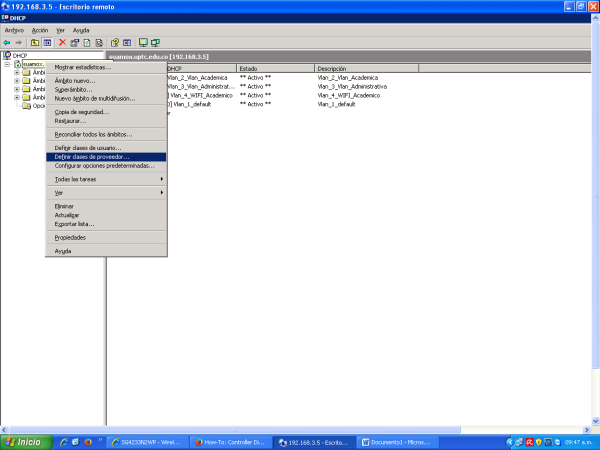Select the Vlan_2_Vlan_Academica list row
Viewport: 600px width, 450px height.
click(x=293, y=78)
